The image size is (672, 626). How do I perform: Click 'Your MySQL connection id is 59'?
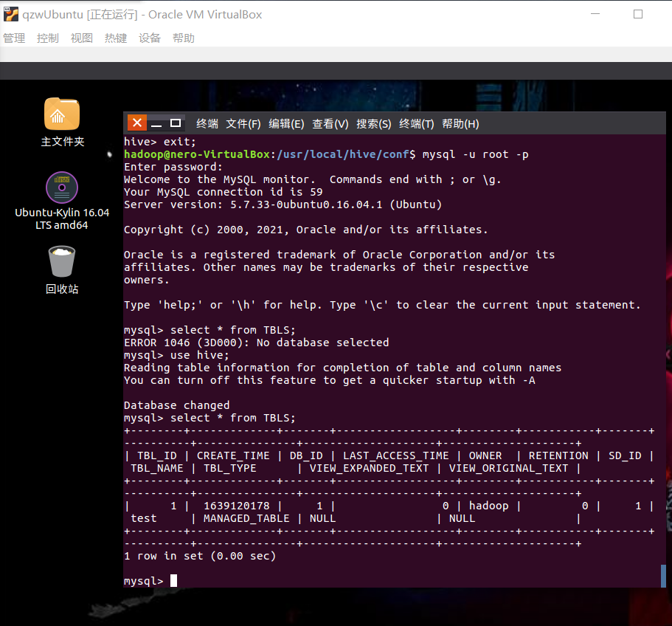pyautogui.click(x=224, y=192)
